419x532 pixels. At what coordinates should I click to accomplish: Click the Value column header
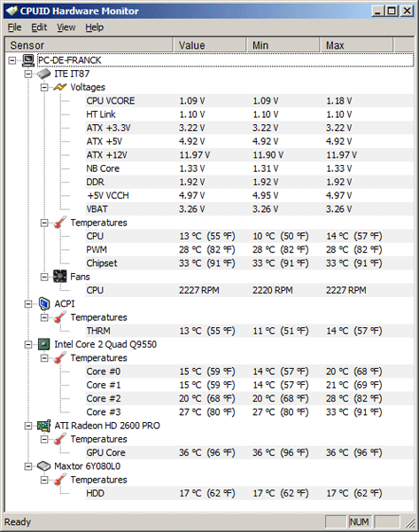pos(210,45)
